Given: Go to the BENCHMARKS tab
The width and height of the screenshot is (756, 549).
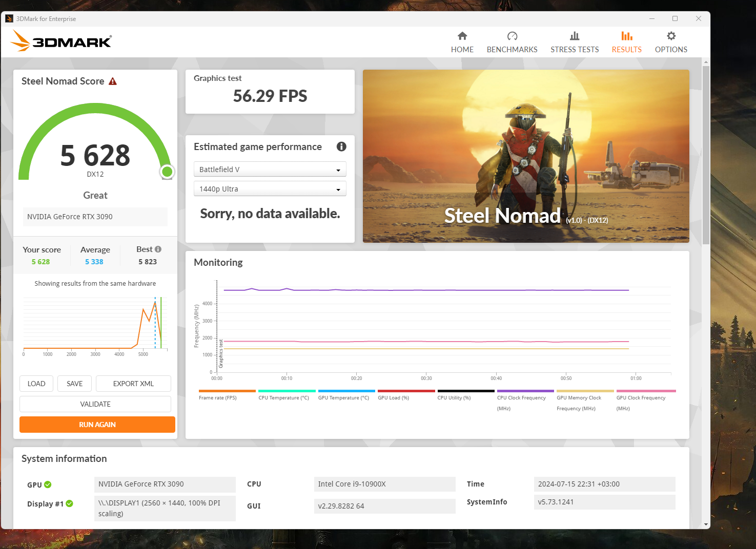Looking at the screenshot, I should (512, 43).
